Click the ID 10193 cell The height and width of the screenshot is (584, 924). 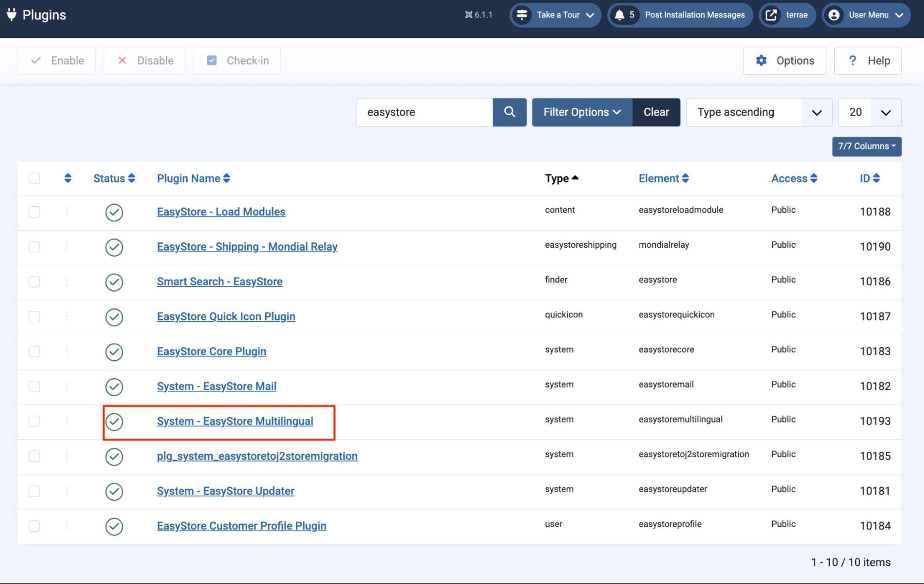(x=875, y=421)
